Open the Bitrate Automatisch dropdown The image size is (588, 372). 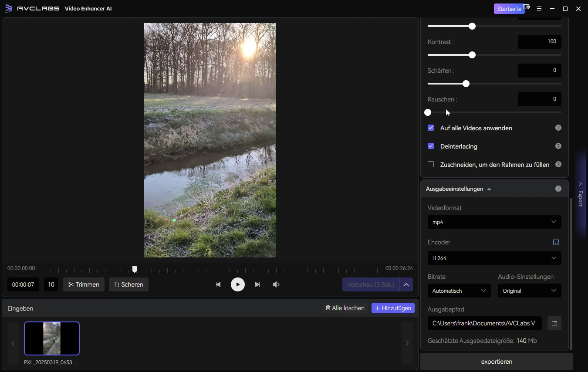(x=459, y=291)
